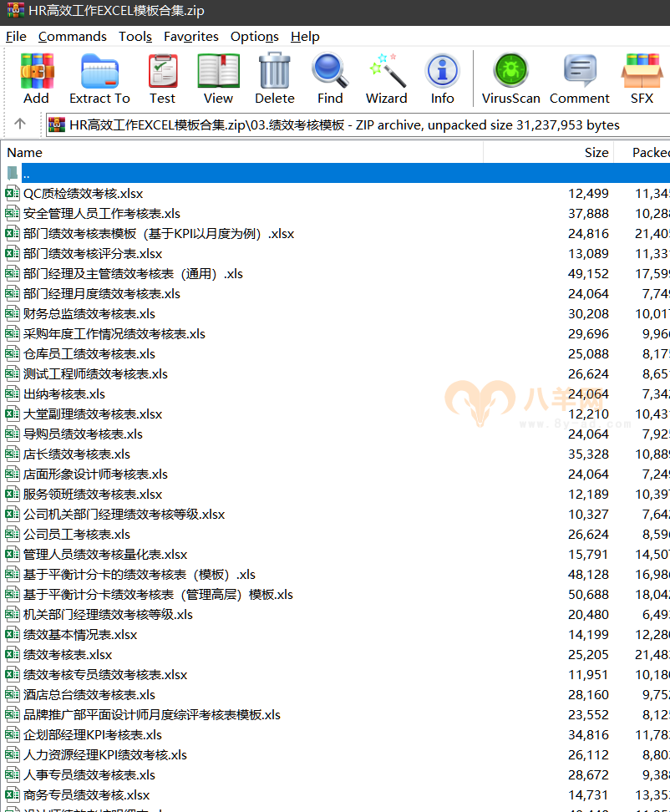Select file 人事专员绩效考核表.xls
The height and width of the screenshot is (812, 670).
point(89,774)
